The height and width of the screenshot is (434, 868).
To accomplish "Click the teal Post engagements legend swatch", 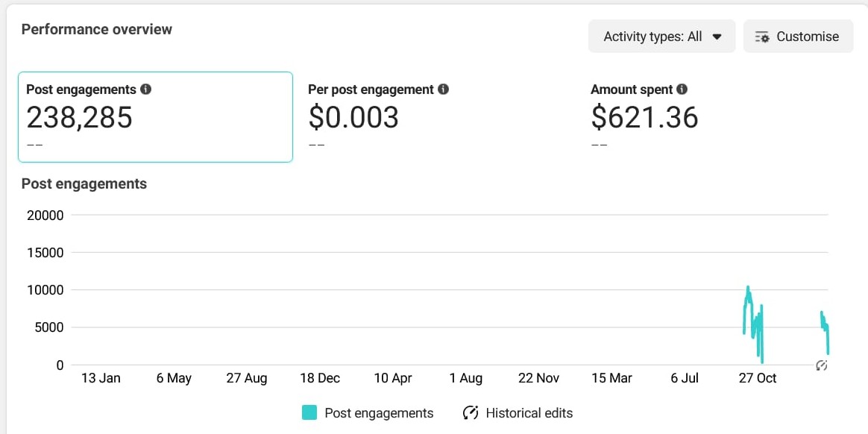I will pyautogui.click(x=309, y=413).
